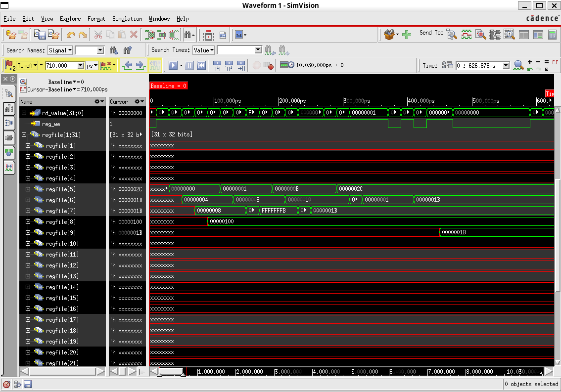Click the time range field 0 : 626,876ps
The width and height of the screenshot is (561, 392).
(479, 65)
